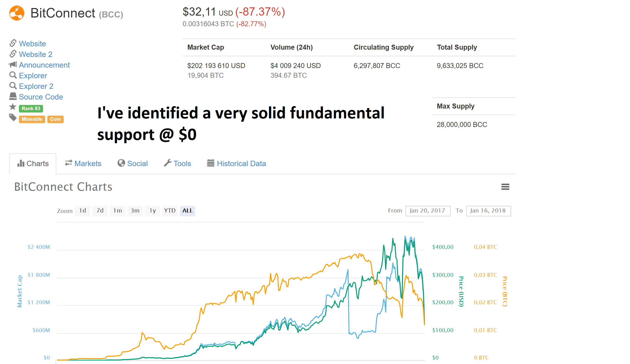Set chart zoom to 1d
This screenshot has height=364, width=630.
[x=83, y=211]
